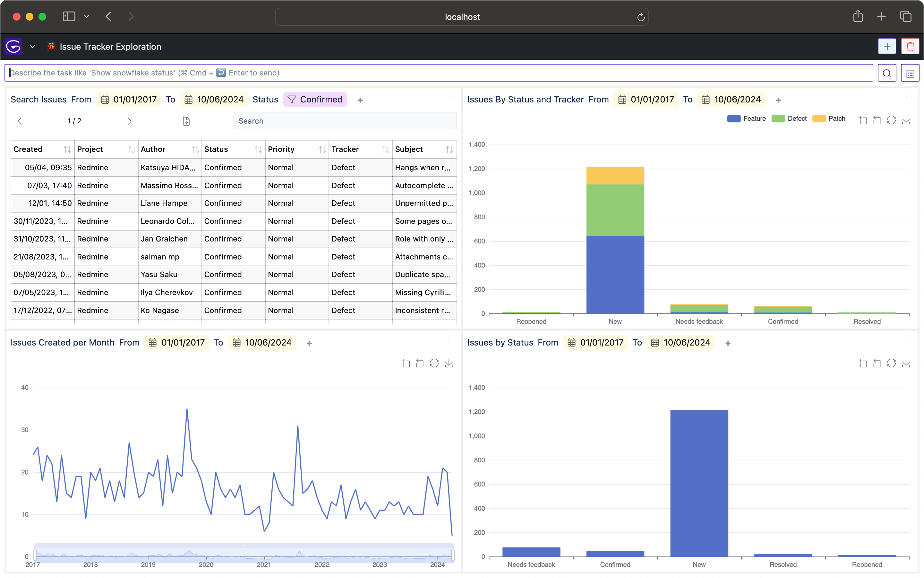The width and height of the screenshot is (924, 578).
Task: Click the add new panel plus button
Action: coord(887,47)
